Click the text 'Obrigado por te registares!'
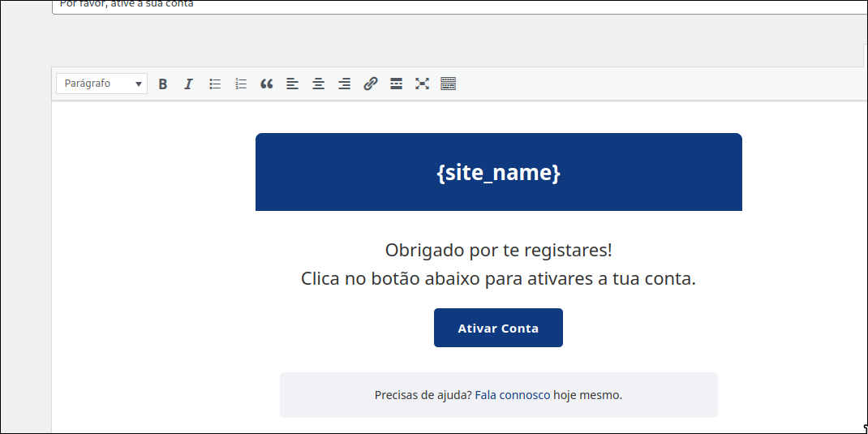Viewport: 868px width, 434px height. pyautogui.click(x=499, y=250)
